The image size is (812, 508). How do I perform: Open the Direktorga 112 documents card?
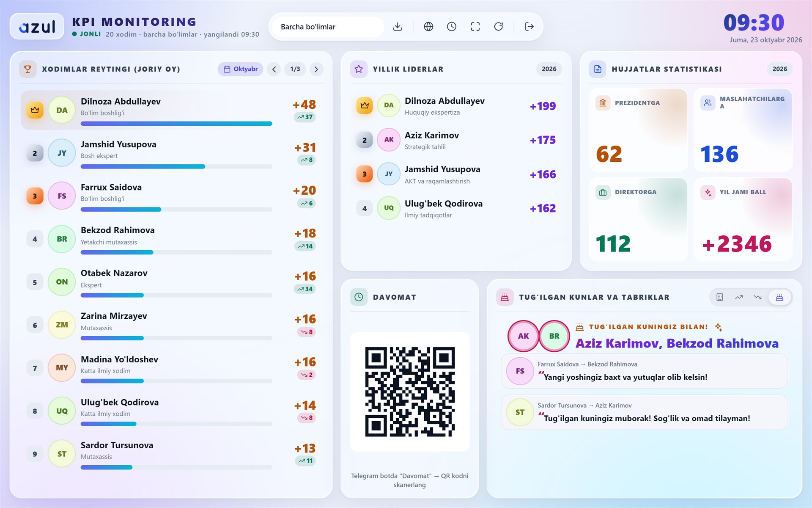click(638, 220)
